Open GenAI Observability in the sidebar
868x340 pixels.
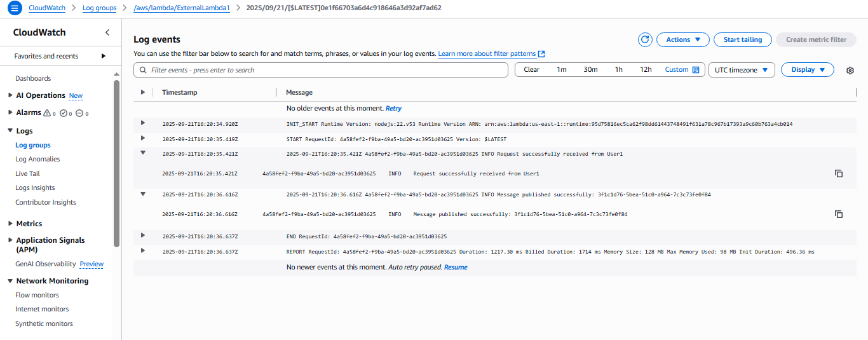click(x=46, y=264)
